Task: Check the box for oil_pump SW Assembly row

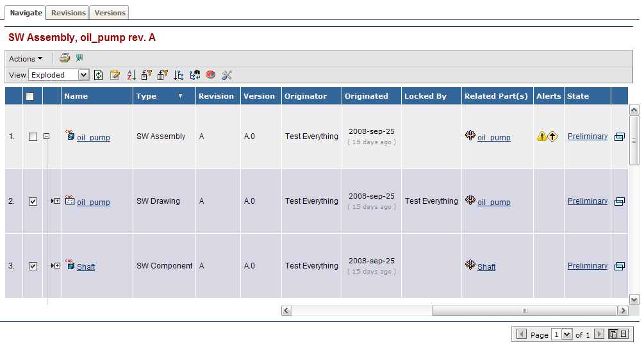Action: coord(33,136)
